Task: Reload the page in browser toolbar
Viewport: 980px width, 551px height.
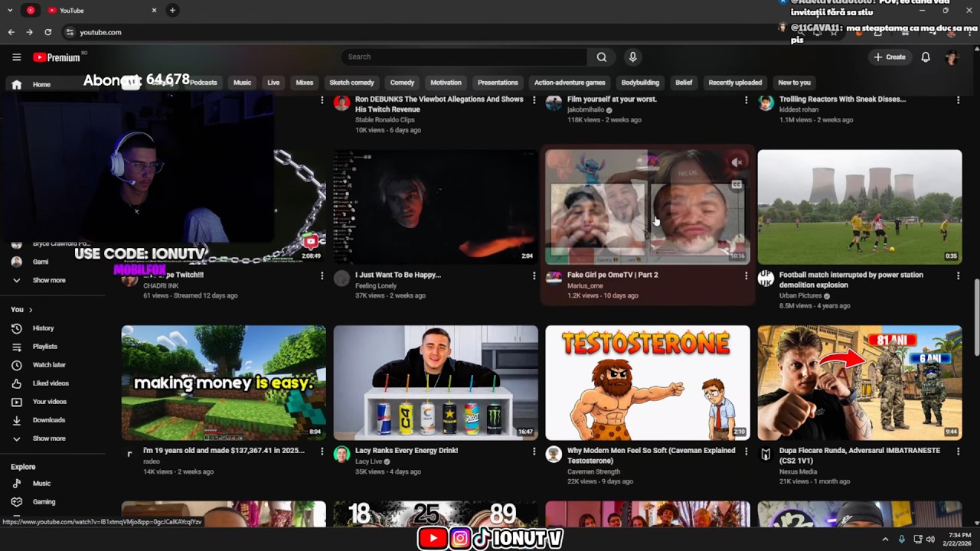Action: 47,32
